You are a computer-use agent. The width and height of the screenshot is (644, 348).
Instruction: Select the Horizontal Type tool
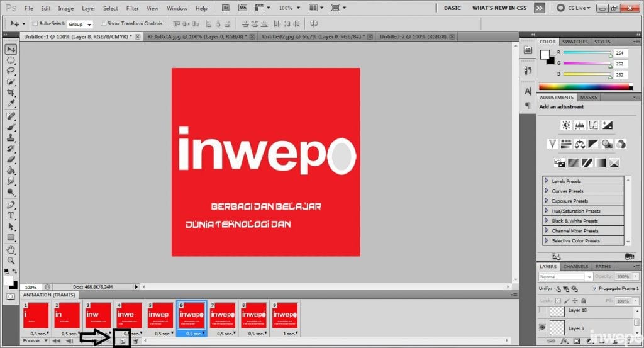[11, 215]
